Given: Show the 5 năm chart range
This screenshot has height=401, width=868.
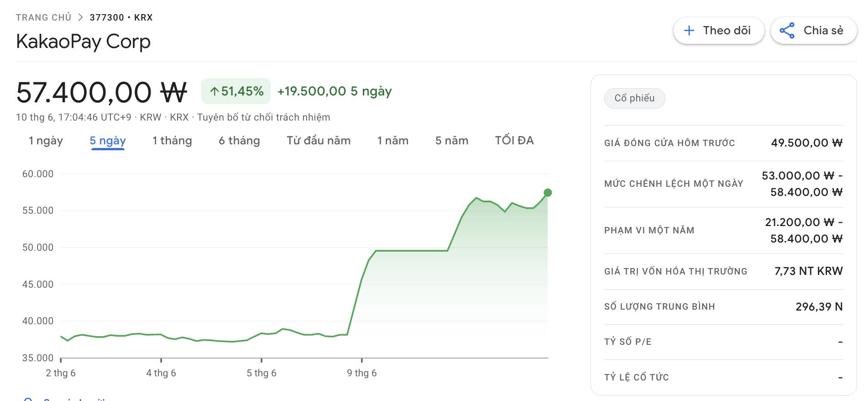Looking at the screenshot, I should click(452, 141).
